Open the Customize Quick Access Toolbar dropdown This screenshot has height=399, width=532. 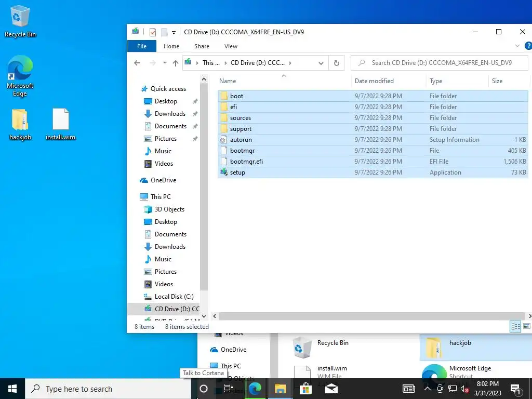174,33
